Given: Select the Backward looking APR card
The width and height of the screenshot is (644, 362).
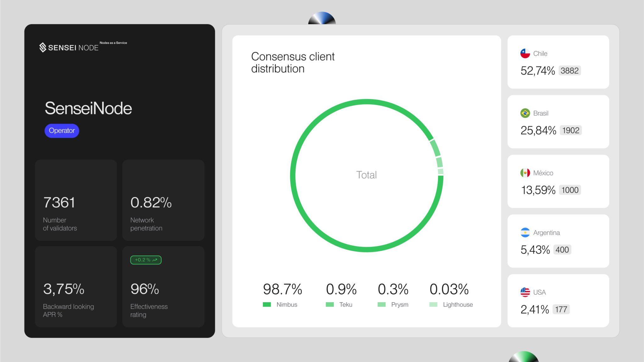Looking at the screenshot, I should (76, 287).
